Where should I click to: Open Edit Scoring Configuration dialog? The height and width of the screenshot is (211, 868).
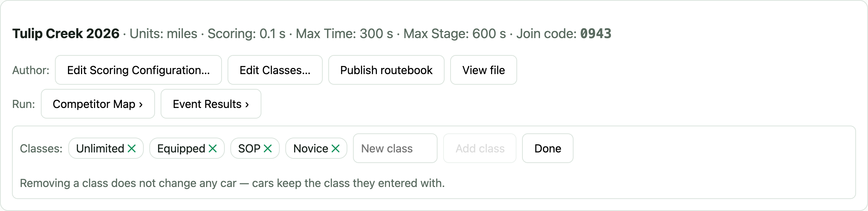coord(138,70)
